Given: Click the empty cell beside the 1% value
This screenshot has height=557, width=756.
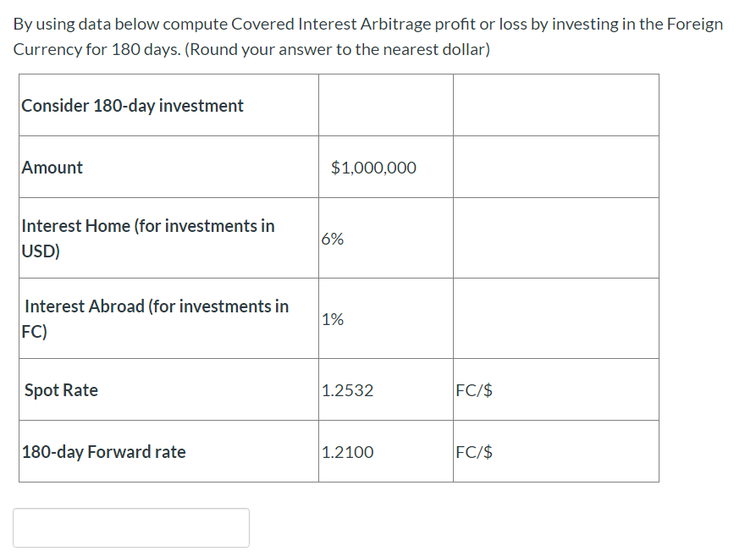Looking at the screenshot, I should point(556,318).
